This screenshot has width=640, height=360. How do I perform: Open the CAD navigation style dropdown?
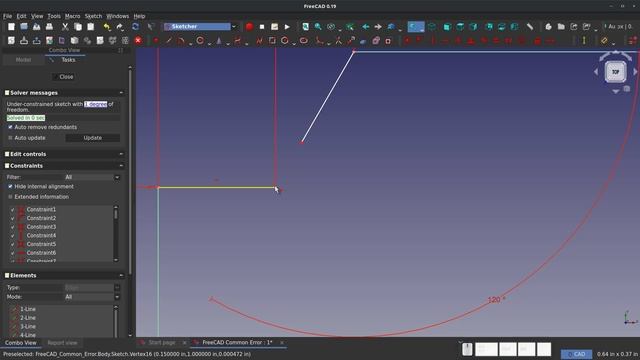click(576, 354)
